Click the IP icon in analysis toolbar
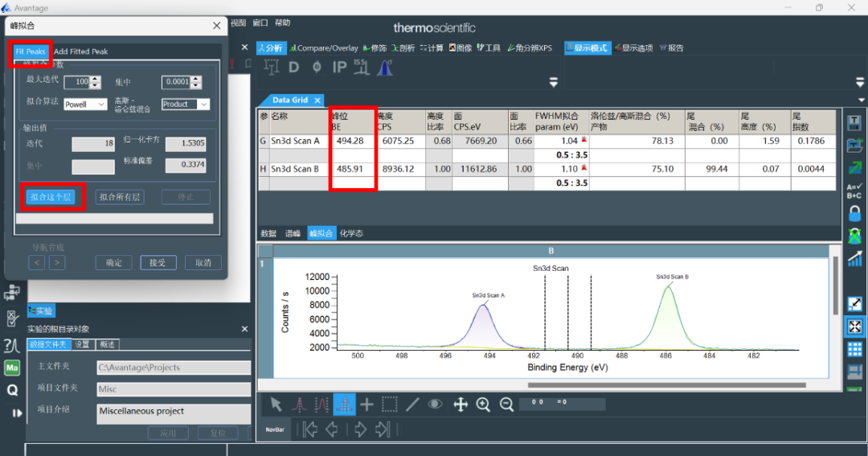 pos(339,68)
